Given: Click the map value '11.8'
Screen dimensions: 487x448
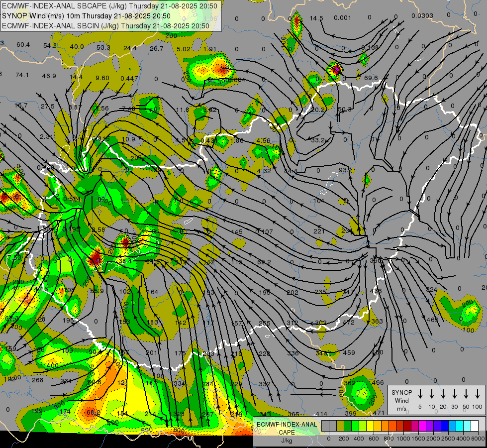Looking at the screenshot, I should pyautogui.click(x=183, y=110).
